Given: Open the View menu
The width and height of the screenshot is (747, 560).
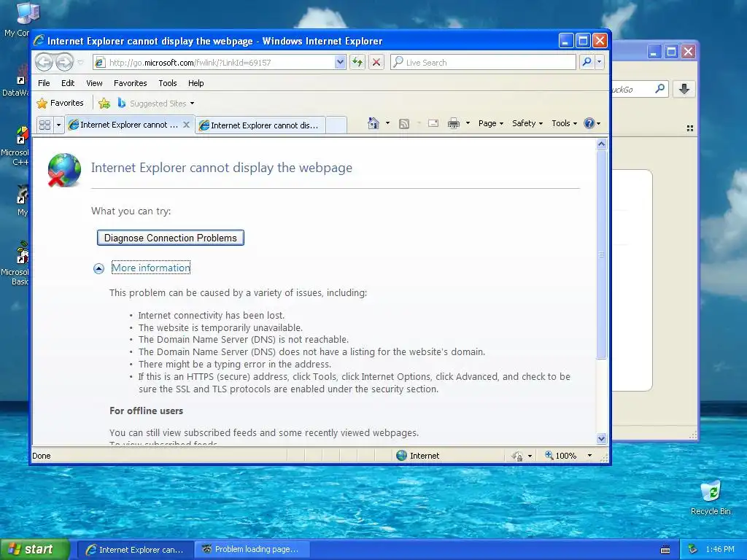Looking at the screenshot, I should (94, 83).
